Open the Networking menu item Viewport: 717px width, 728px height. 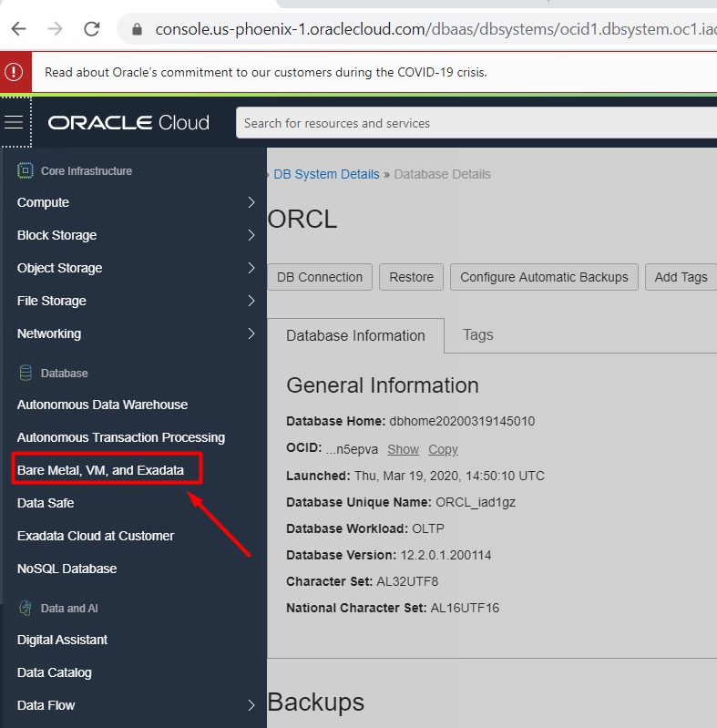49,333
